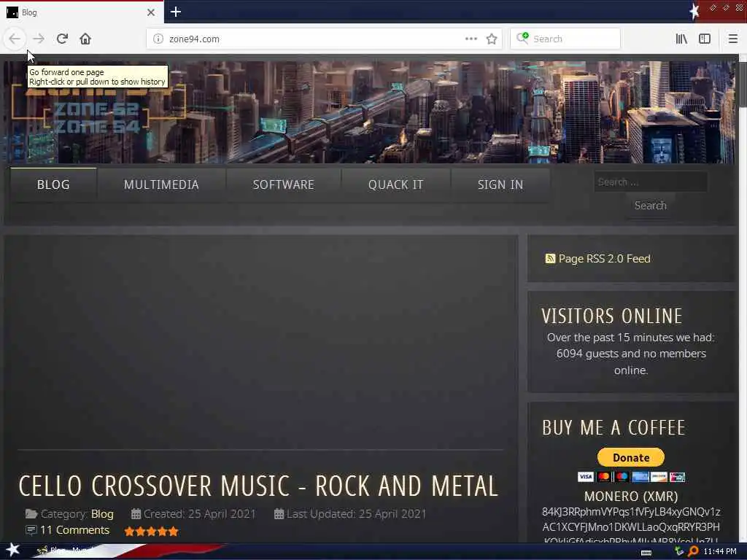Click the PayPal Donate button
747x560 pixels.
point(631,458)
